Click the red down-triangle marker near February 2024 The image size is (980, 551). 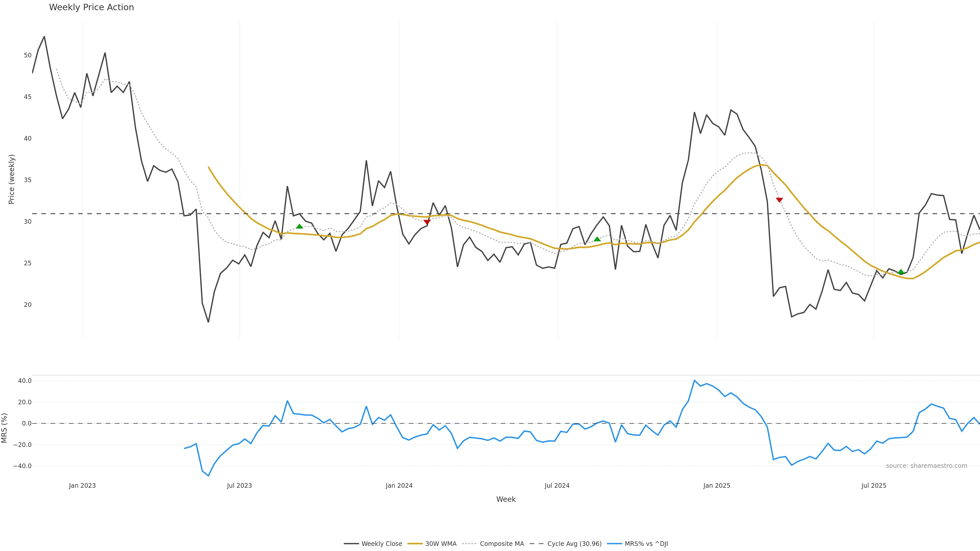tap(427, 222)
